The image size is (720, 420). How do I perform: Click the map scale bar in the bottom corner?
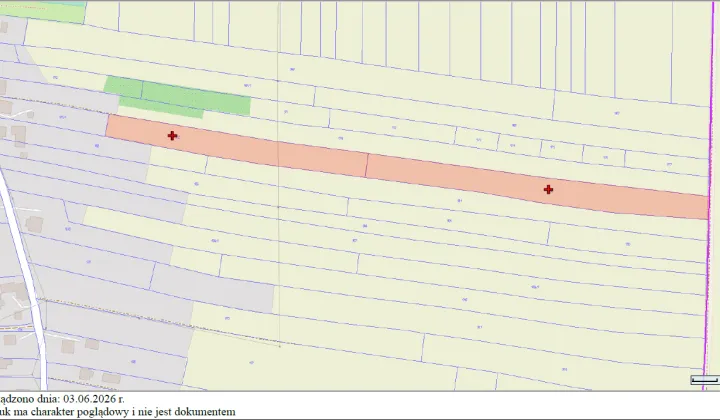704,380
